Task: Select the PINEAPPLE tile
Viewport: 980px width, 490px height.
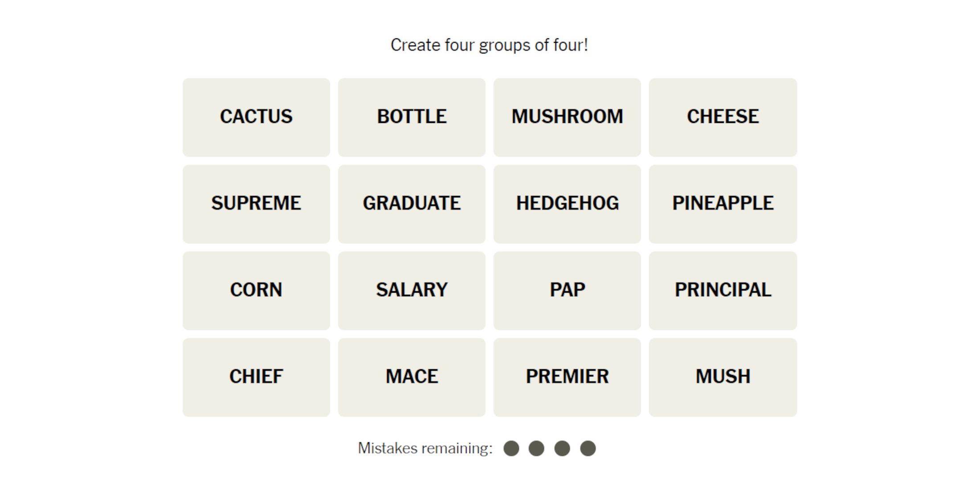Action: pos(723,204)
